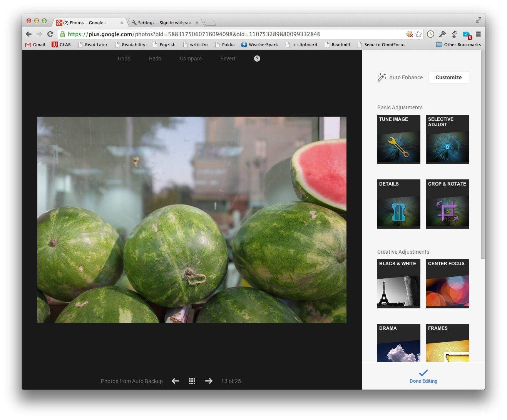Image resolution: width=507 pixels, height=420 pixels.
Task: Select the Drama filter tile
Action: point(398,343)
